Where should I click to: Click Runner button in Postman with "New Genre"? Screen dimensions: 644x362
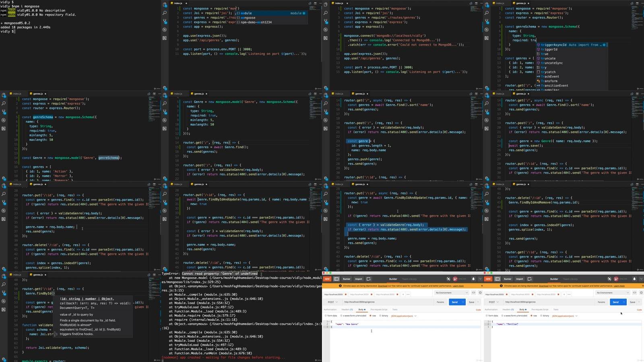347,279
